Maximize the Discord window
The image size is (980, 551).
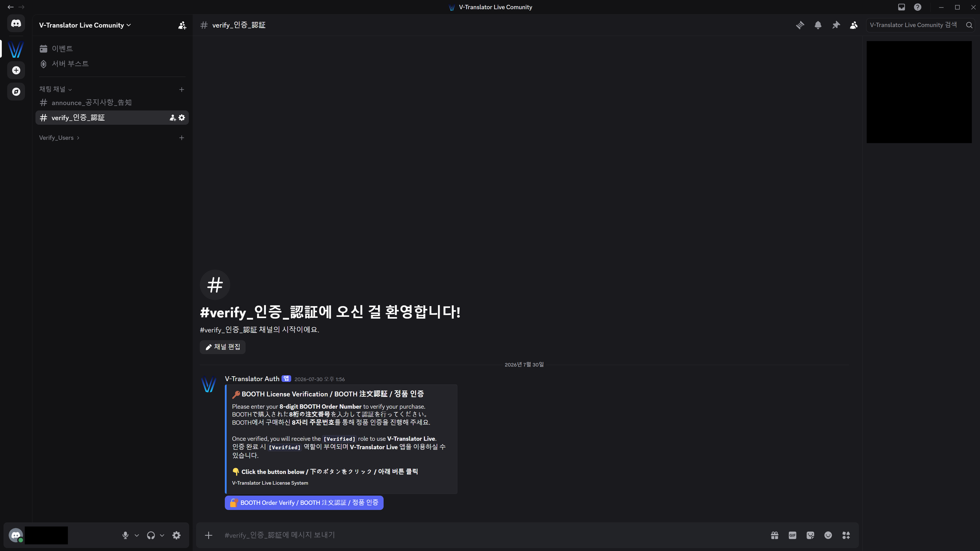(x=957, y=7)
